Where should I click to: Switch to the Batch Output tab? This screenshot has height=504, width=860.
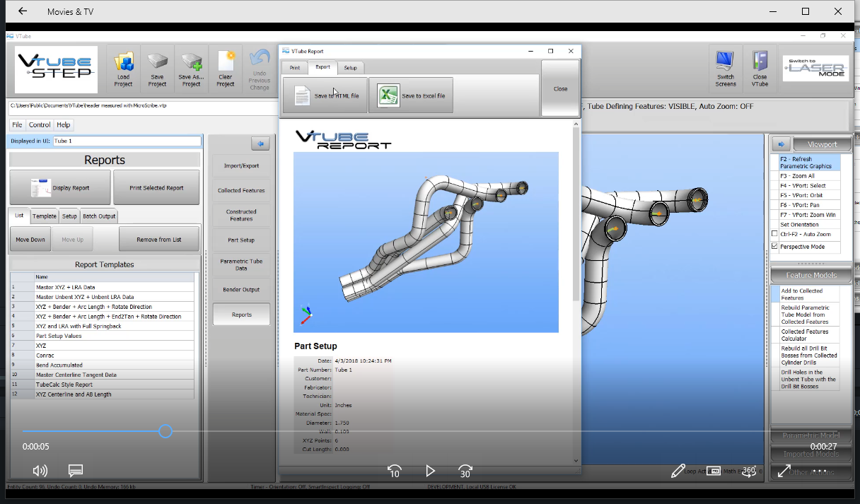click(x=98, y=216)
